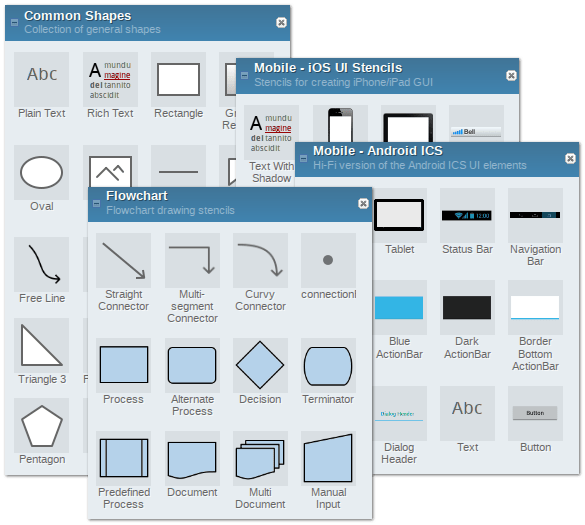Close the Common Shapes collection
The height and width of the screenshot is (525, 585).
click(281, 23)
